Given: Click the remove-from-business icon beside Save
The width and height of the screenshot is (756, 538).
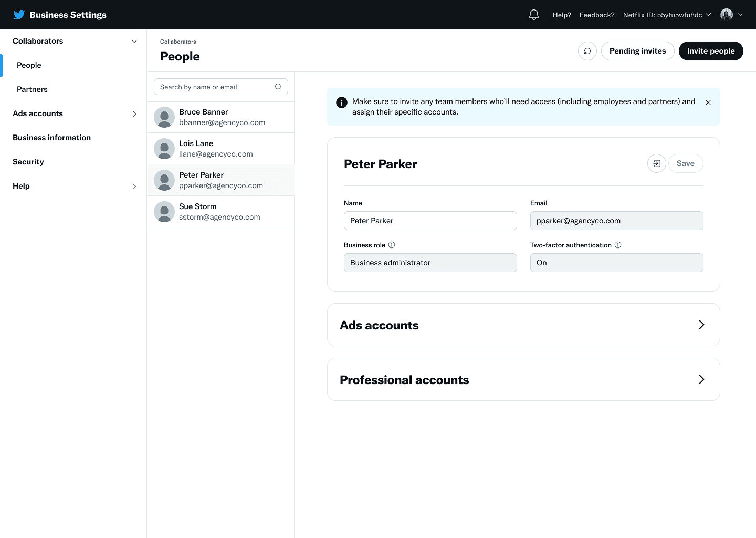Looking at the screenshot, I should [x=656, y=163].
